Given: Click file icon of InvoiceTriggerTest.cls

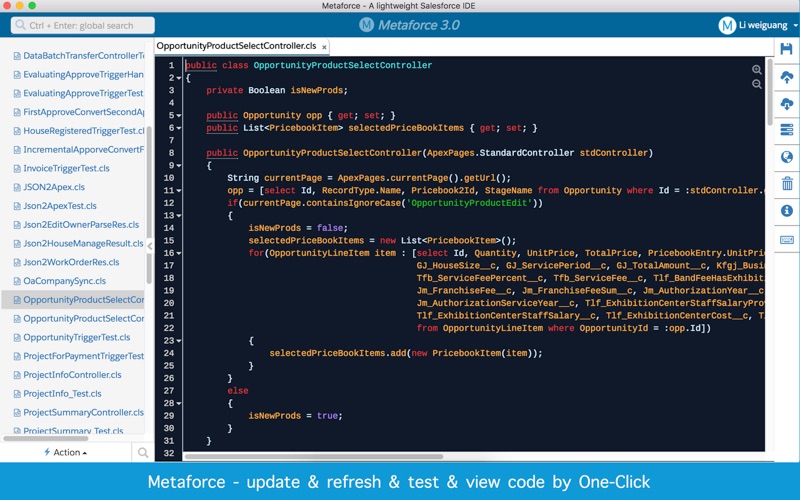Looking at the screenshot, I should pos(17,168).
